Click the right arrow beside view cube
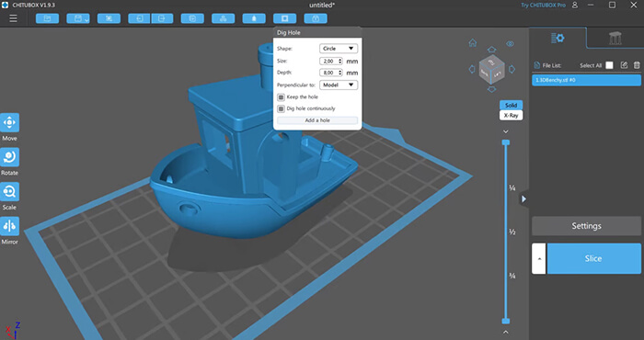 coord(512,69)
